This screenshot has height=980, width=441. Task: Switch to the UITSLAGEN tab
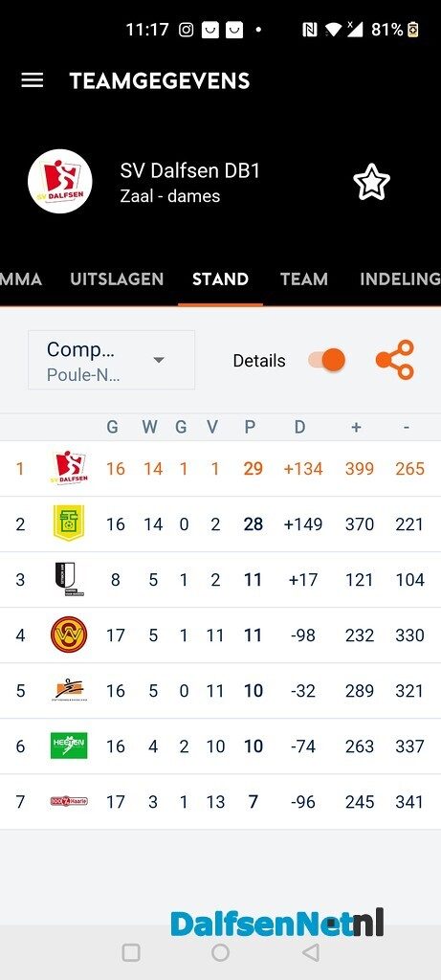pyautogui.click(x=117, y=278)
